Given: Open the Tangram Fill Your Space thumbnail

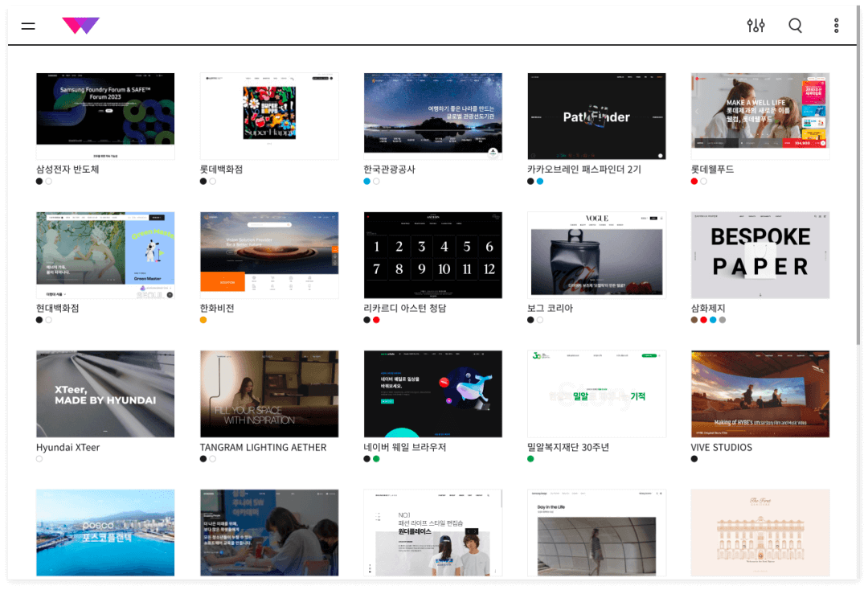Looking at the screenshot, I should (x=269, y=394).
